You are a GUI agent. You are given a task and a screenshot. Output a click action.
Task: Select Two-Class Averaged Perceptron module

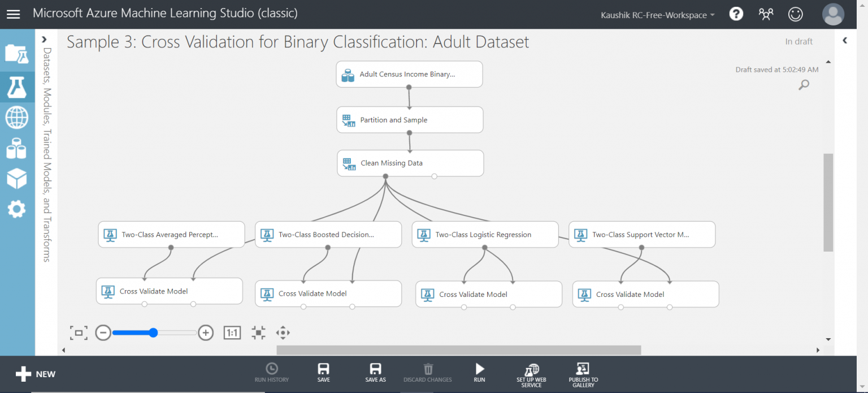pyautogui.click(x=171, y=234)
